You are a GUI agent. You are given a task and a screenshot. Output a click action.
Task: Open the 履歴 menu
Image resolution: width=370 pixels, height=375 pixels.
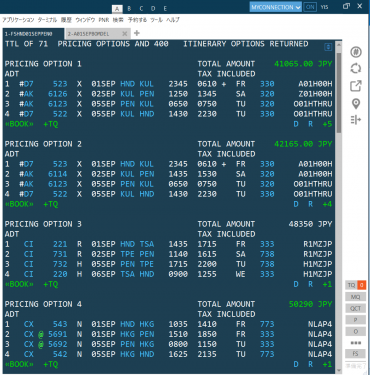point(66,20)
